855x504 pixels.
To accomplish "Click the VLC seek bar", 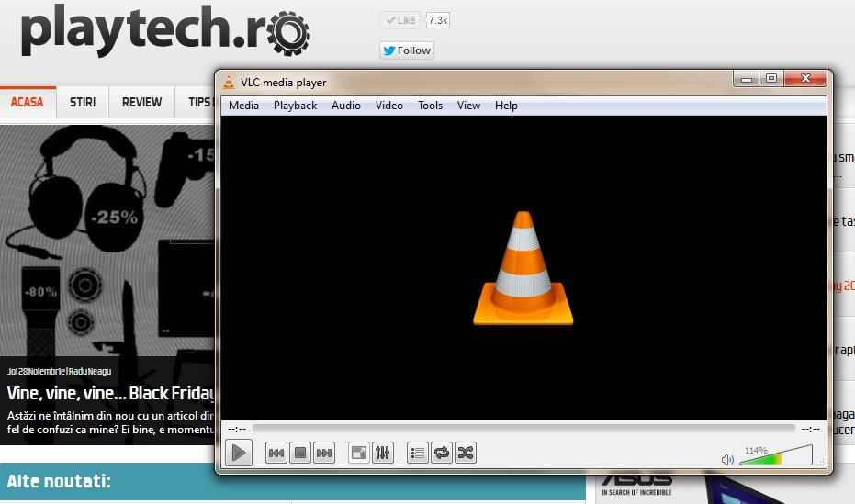I will point(523,429).
